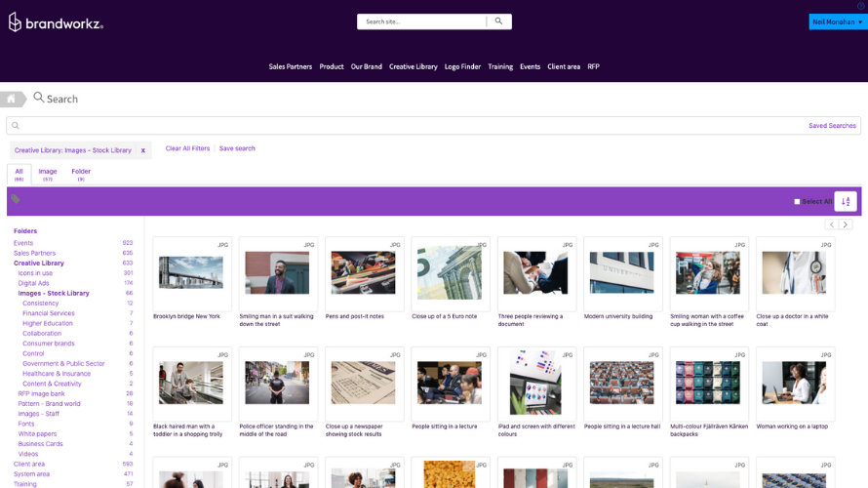
Task: Open the newspaper stock results thumbnail
Action: pyautogui.click(x=363, y=383)
